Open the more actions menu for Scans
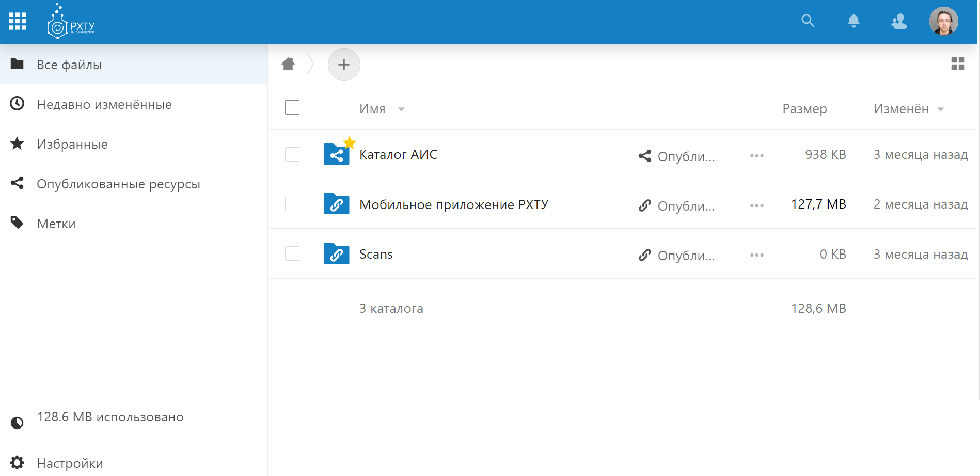 (x=756, y=255)
